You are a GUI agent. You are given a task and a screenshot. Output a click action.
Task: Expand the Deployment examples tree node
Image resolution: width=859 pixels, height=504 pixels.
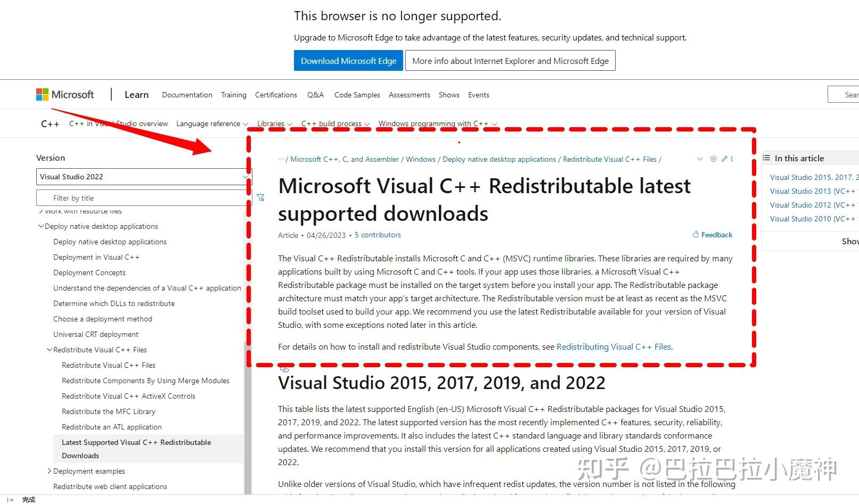(50, 471)
